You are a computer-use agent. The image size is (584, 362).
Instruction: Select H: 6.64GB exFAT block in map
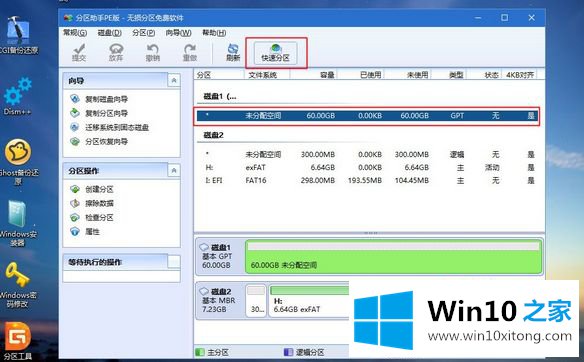309,301
